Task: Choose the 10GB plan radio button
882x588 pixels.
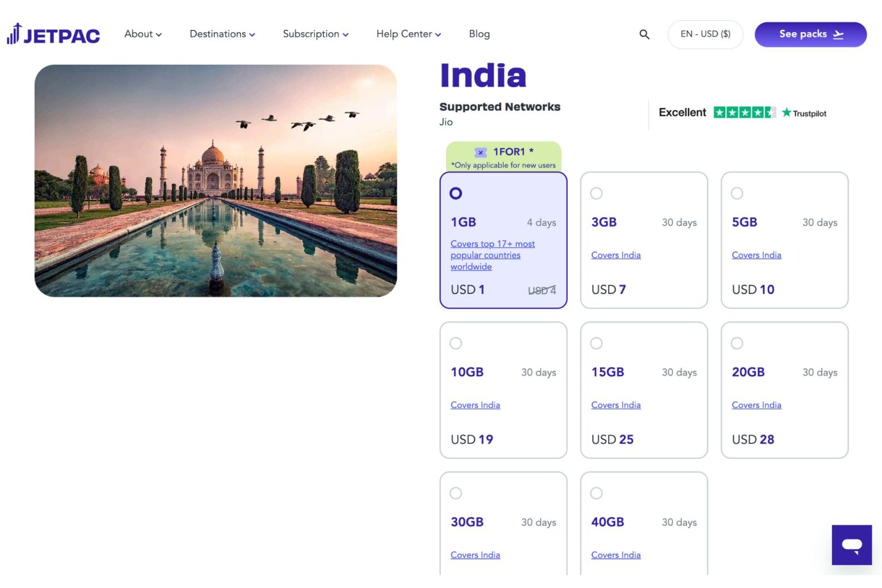Action: tap(456, 343)
